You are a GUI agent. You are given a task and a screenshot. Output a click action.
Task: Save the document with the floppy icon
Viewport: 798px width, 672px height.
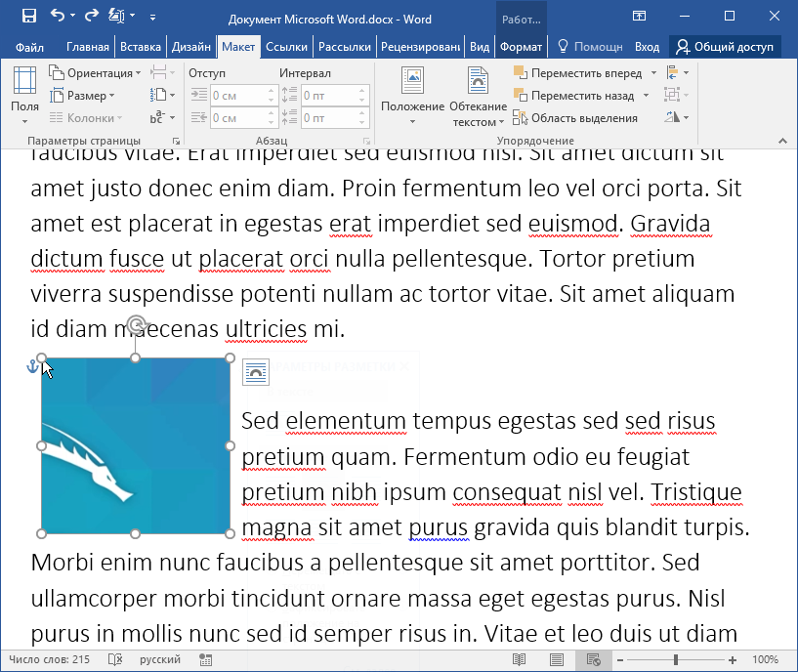tap(29, 17)
